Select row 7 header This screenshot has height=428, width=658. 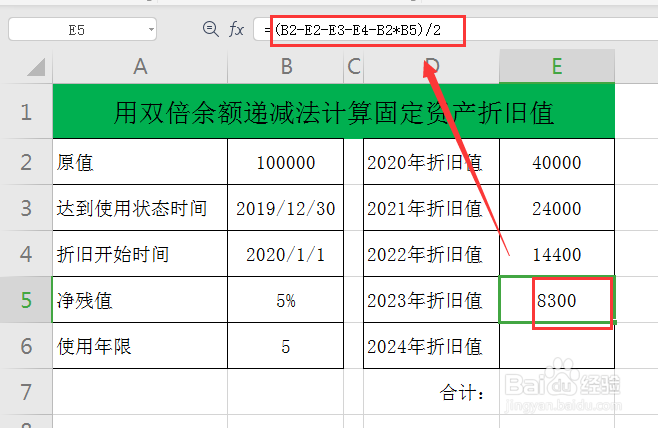coord(26,392)
